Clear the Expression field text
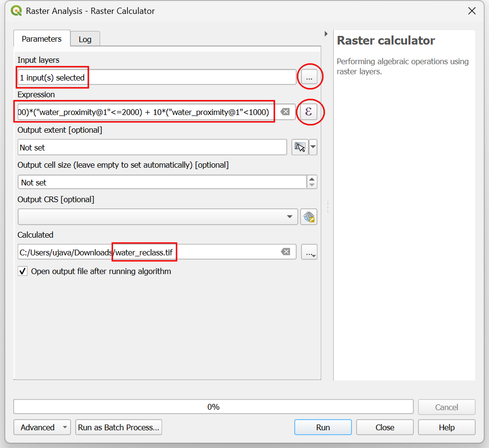Screen dimensions: 489x448 [285, 112]
